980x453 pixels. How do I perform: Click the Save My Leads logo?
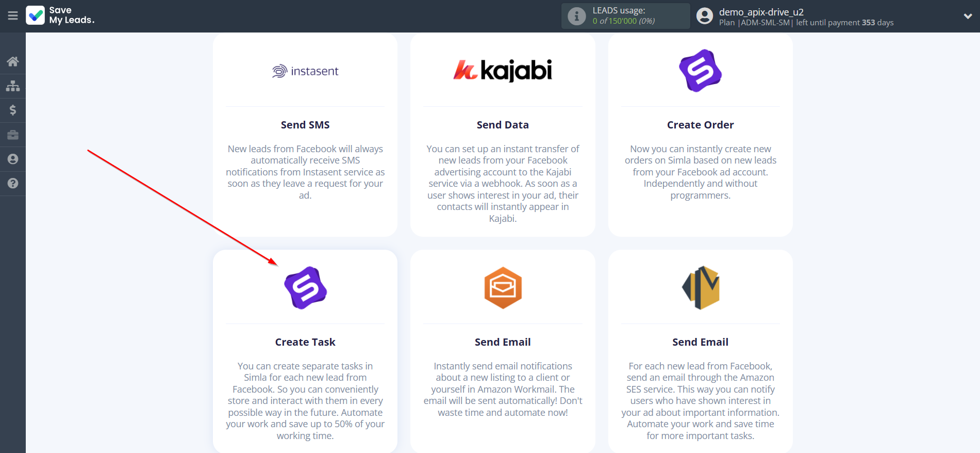[60, 15]
